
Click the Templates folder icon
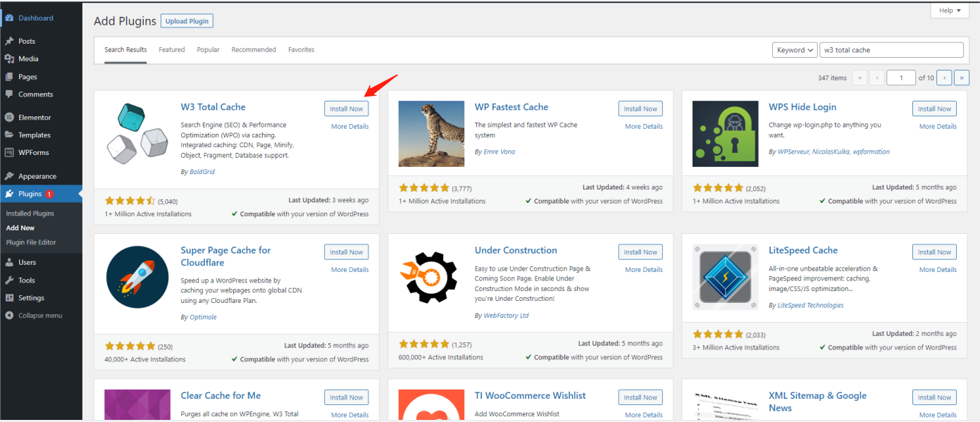(9, 135)
